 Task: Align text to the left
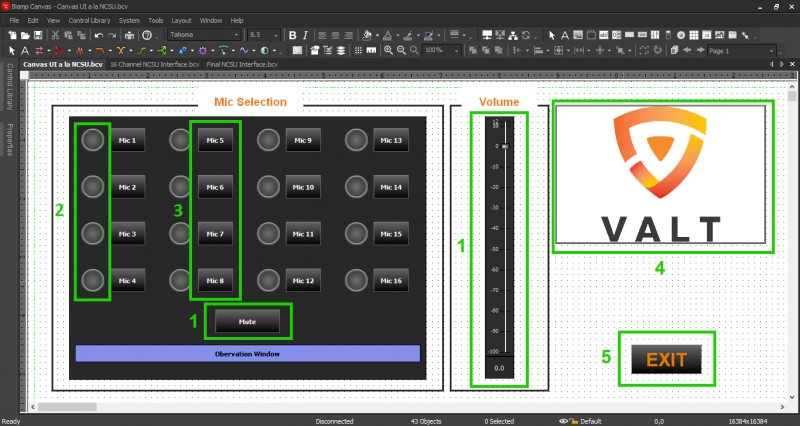322,35
